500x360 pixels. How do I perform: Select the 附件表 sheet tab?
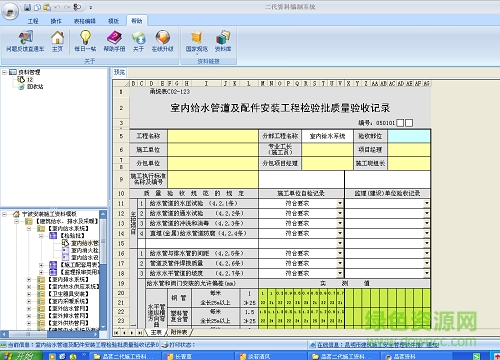(179, 332)
